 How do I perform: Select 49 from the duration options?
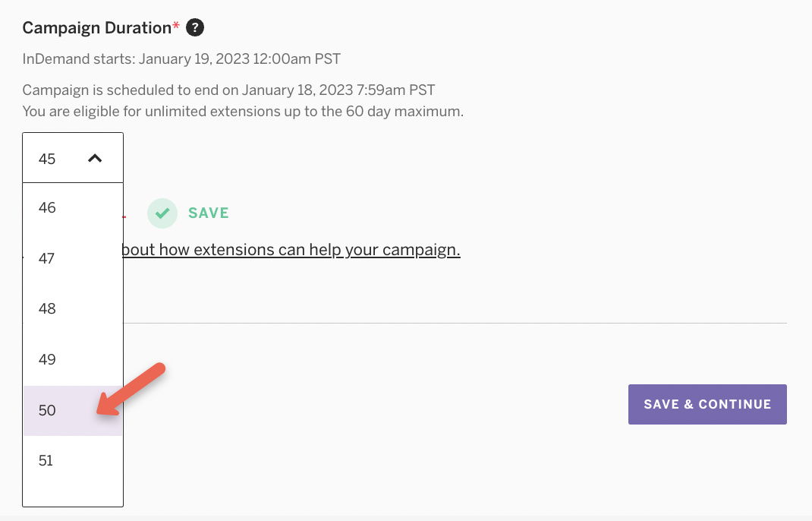point(47,359)
